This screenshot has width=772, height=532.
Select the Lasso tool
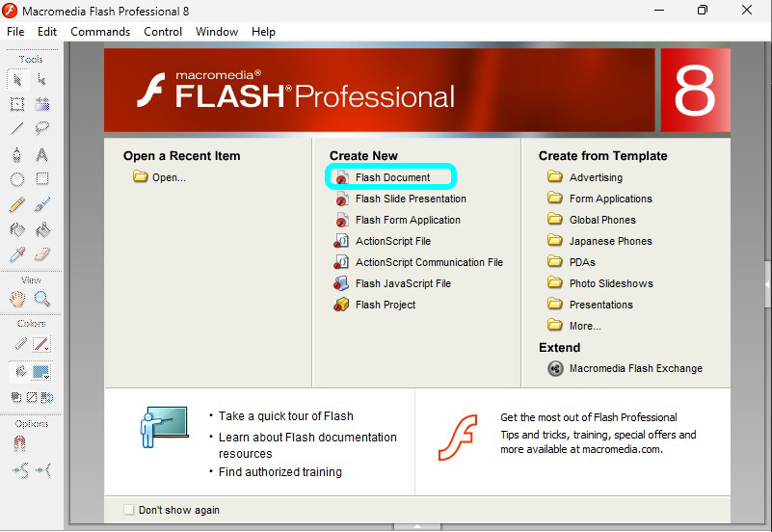[42, 128]
